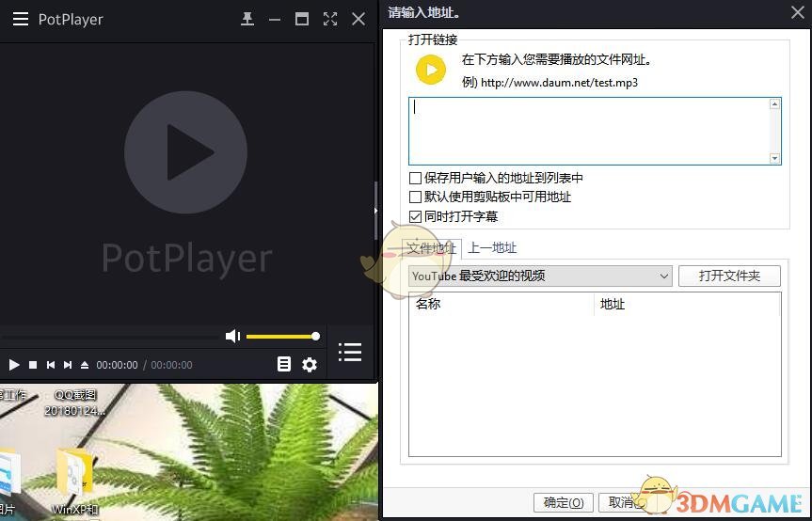This screenshot has width=812, height=521.
Task: Stop playback with the square button
Action: pos(33,365)
